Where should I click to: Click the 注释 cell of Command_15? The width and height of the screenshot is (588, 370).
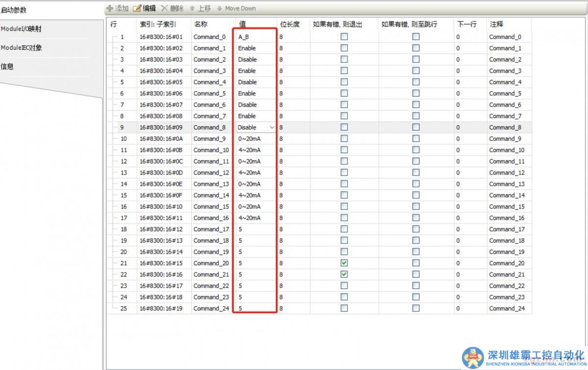(507, 207)
